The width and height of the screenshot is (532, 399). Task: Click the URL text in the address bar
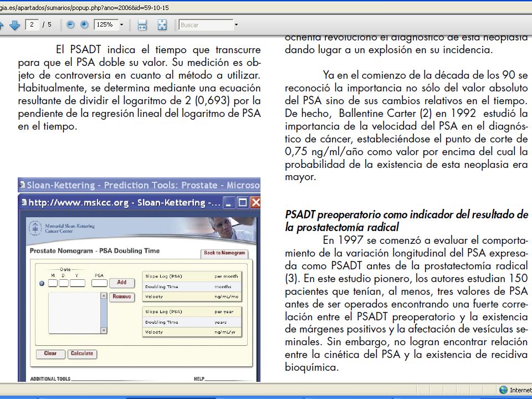click(84, 7)
